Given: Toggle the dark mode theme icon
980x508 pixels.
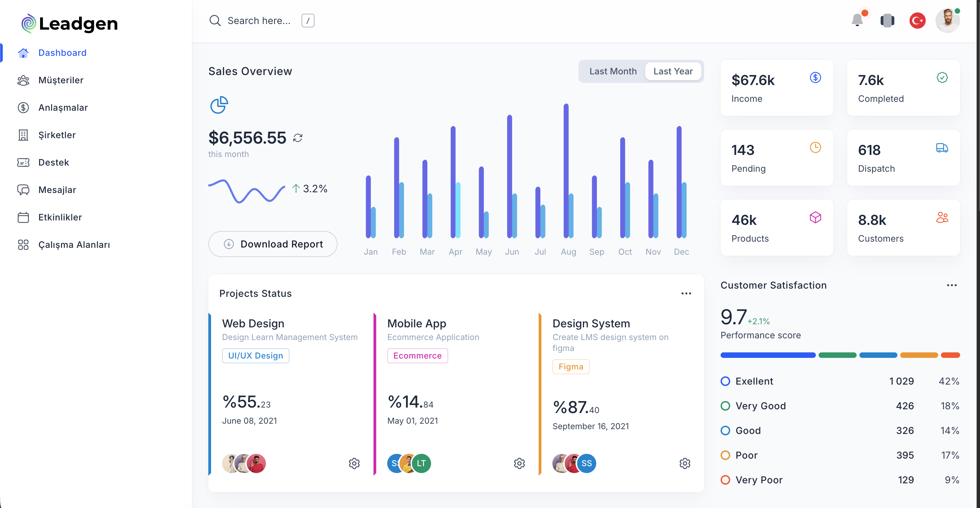Looking at the screenshot, I should pos(887,20).
